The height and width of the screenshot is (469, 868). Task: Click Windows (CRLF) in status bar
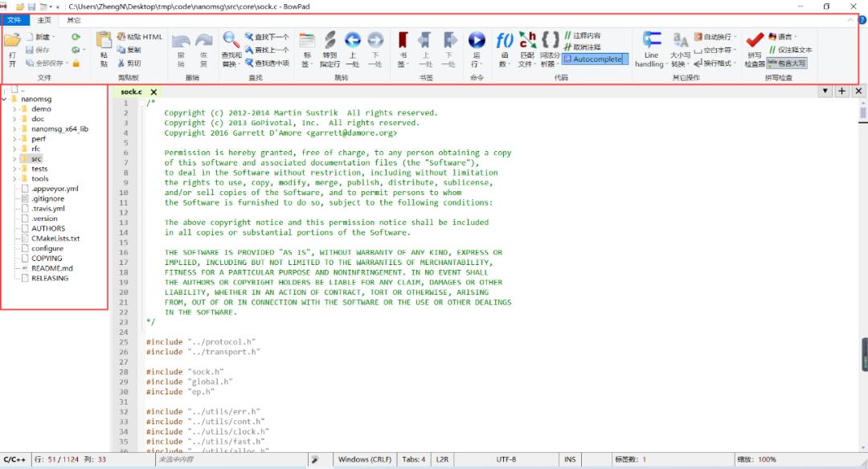(x=365, y=459)
